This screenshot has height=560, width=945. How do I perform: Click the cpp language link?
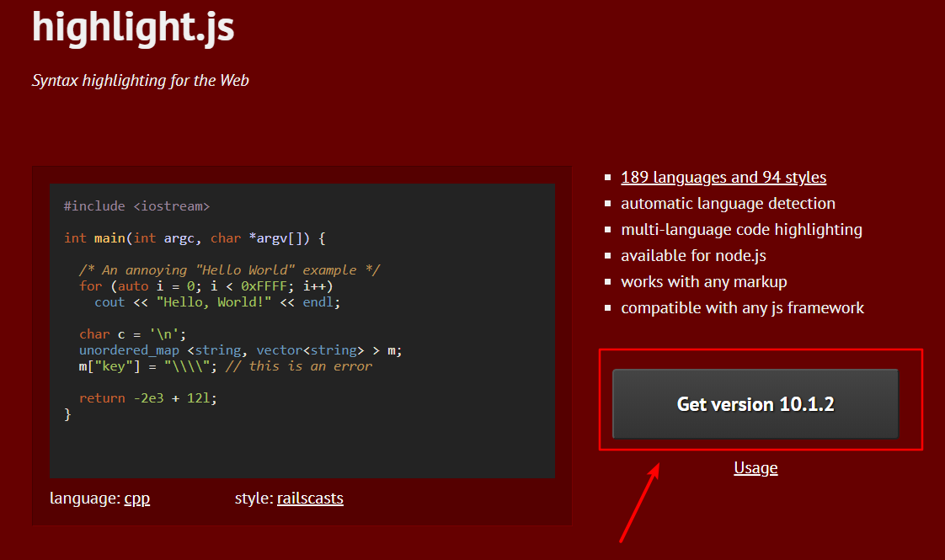(136, 499)
